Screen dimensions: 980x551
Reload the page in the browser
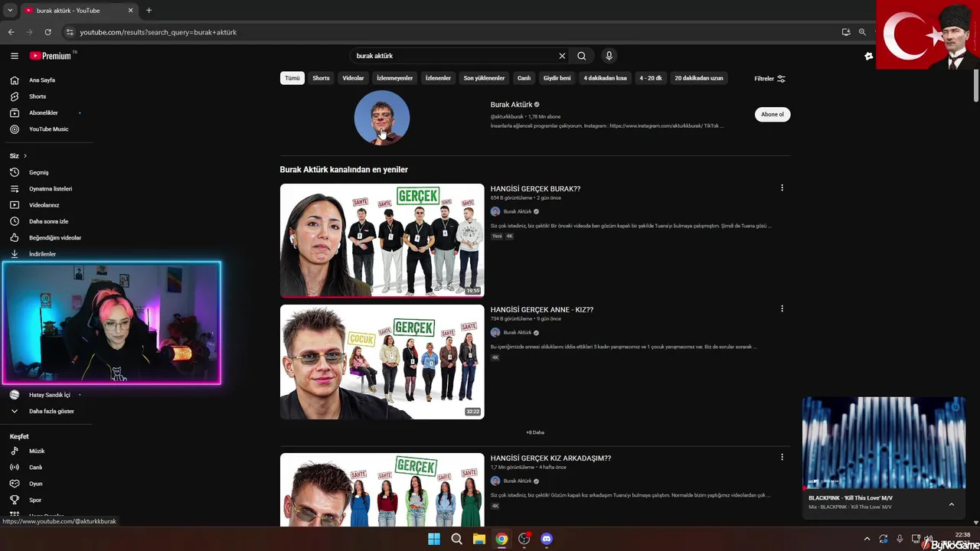click(47, 32)
